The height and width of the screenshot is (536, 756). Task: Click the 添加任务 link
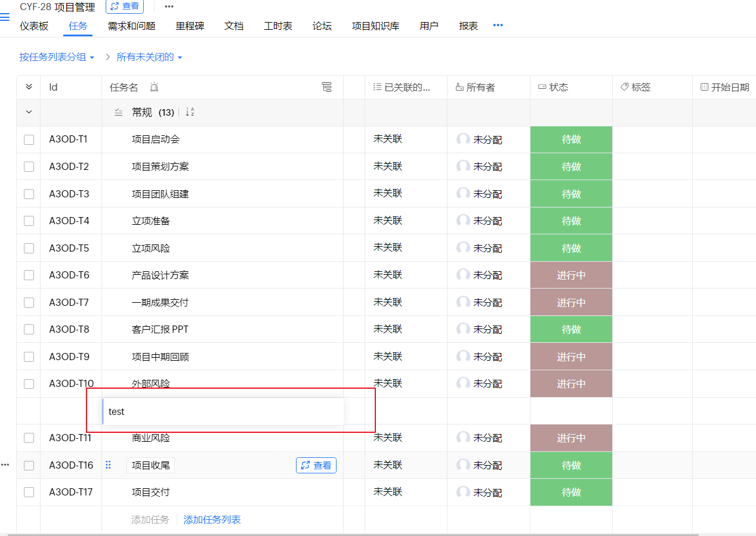(150, 520)
